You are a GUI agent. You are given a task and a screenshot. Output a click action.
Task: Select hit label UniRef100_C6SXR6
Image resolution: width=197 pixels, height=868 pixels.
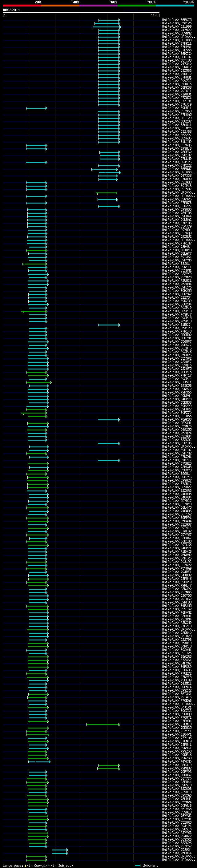tap(177, 839)
